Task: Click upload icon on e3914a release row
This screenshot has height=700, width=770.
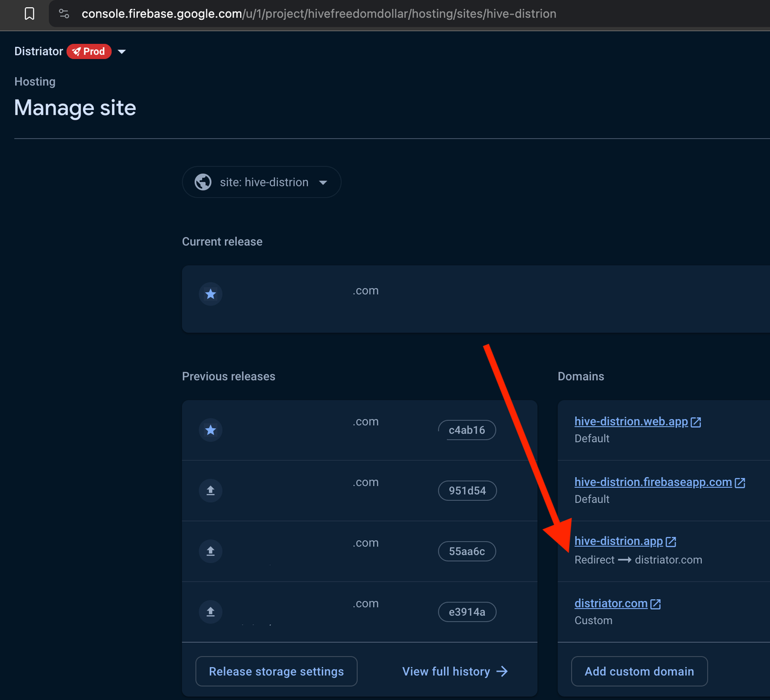Action: click(x=211, y=612)
